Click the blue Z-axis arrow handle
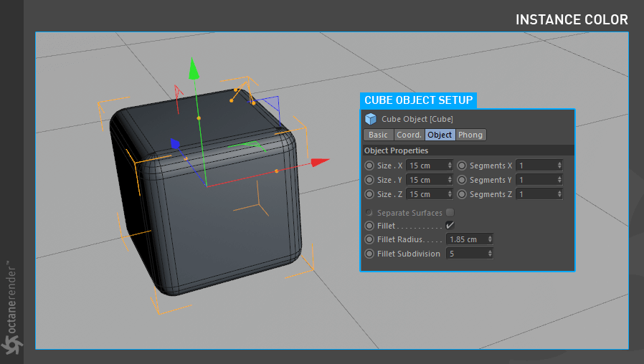This screenshot has width=644, height=364. (176, 143)
